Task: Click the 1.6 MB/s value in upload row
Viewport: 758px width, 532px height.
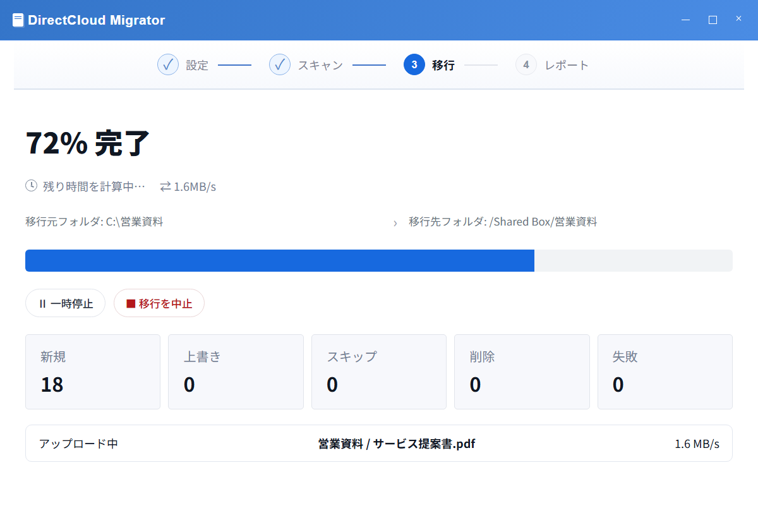Action: pyautogui.click(x=697, y=444)
